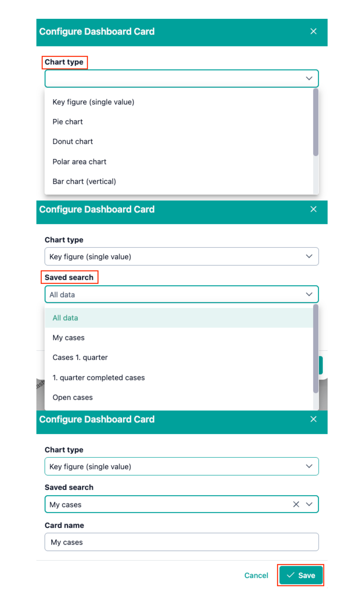Expand the bottom 'Key figure (single value)' dropdown

click(182, 466)
